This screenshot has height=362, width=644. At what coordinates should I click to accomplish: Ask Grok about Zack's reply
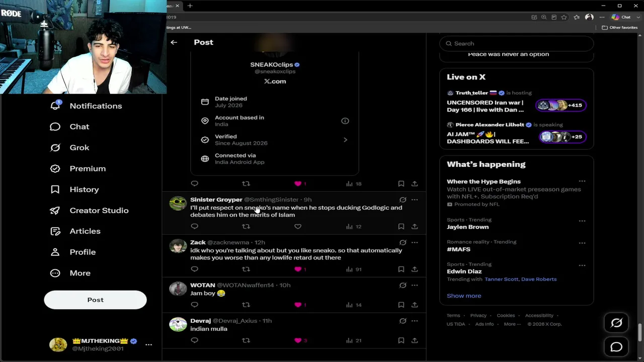(x=403, y=242)
